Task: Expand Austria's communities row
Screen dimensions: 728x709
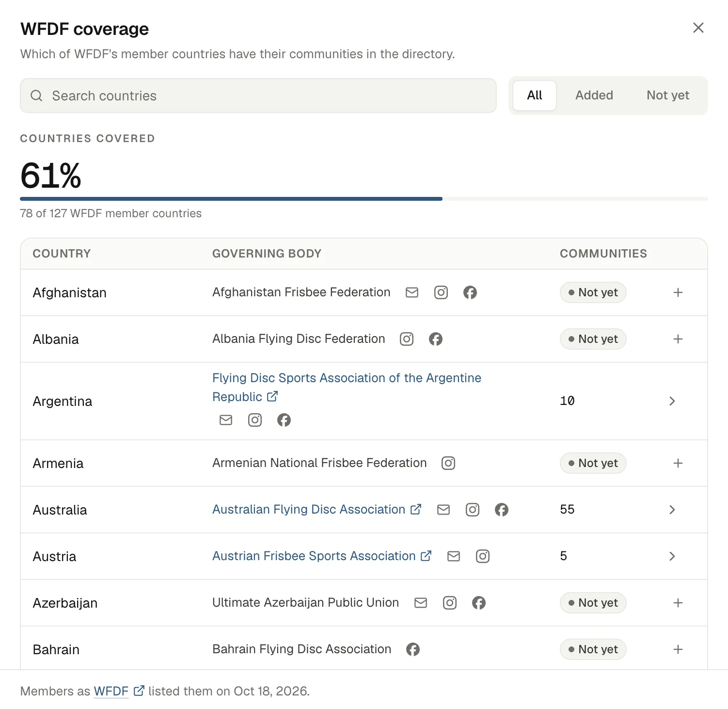Action: point(672,556)
